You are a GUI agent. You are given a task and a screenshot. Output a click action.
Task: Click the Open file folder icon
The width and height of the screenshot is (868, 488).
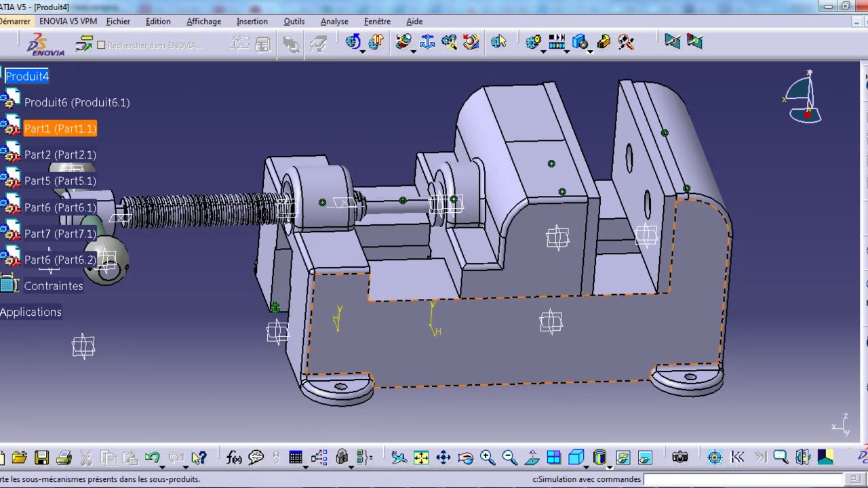click(x=19, y=458)
